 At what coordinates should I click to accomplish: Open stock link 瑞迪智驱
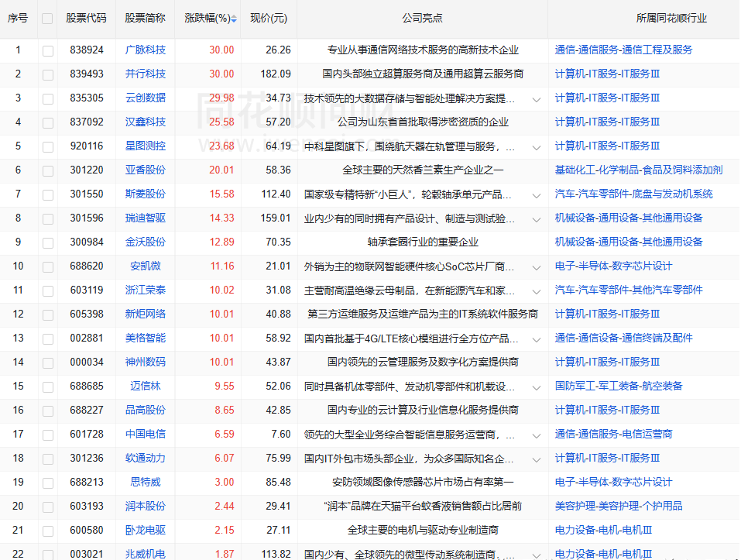coord(146,218)
